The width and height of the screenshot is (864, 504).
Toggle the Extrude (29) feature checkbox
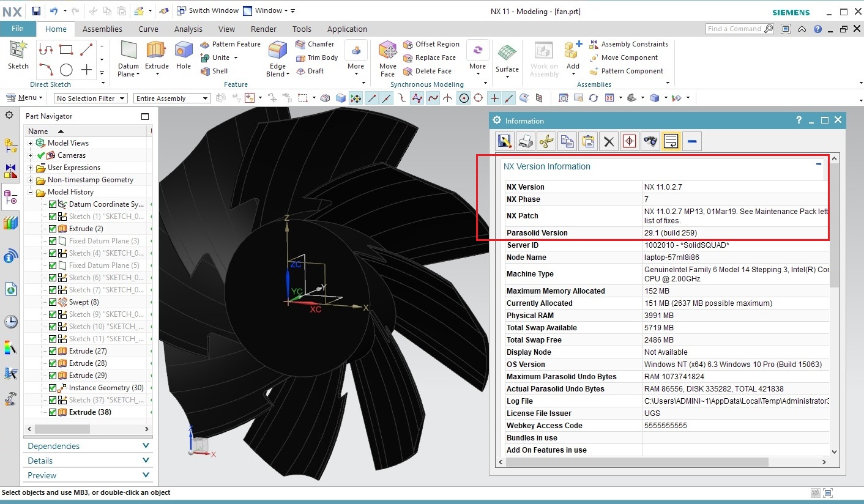(53, 376)
